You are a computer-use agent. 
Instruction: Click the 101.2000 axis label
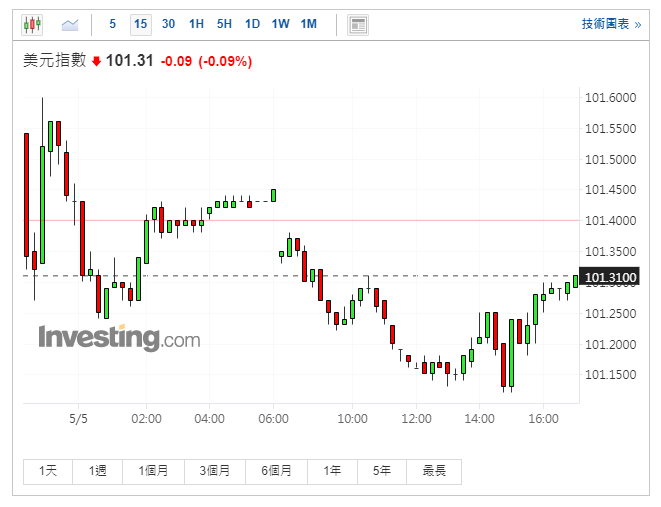coord(610,344)
